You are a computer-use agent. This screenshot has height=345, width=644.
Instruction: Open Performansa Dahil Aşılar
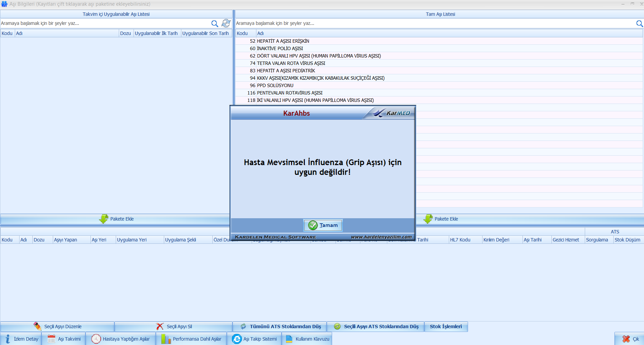pos(191,339)
